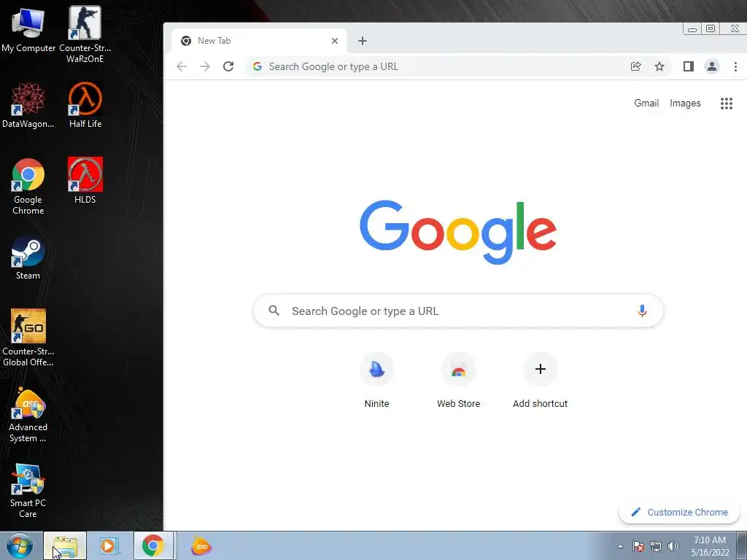Launch Counter-Strike WaRzOnE desktop shortcut
The height and width of the screenshot is (560, 747).
coord(85,34)
